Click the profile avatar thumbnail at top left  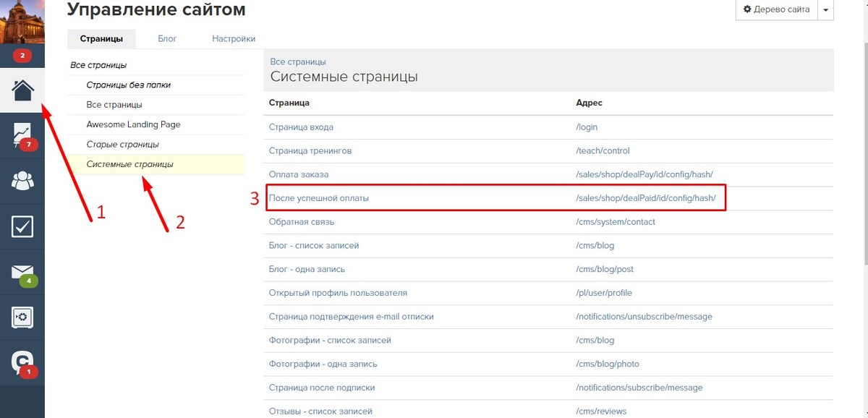(x=22, y=22)
